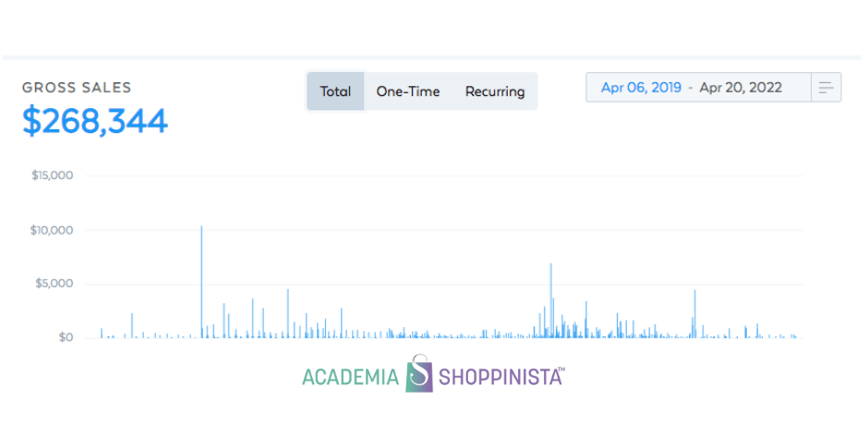Click the Academia Shoppinista shopping bag logo
Screen dimensions: 868x448
[x=419, y=374]
